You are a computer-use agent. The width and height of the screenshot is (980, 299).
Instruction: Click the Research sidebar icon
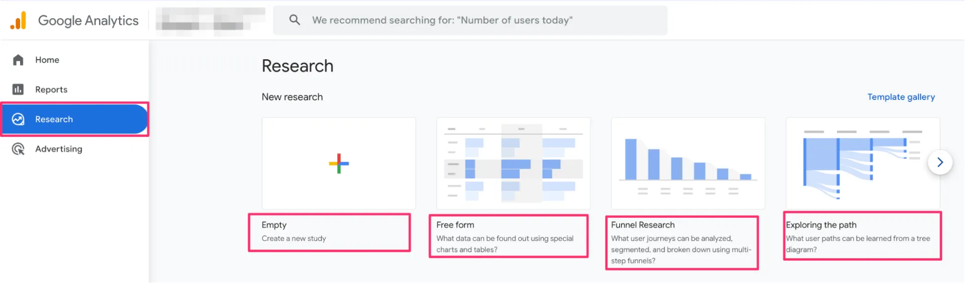tap(18, 119)
